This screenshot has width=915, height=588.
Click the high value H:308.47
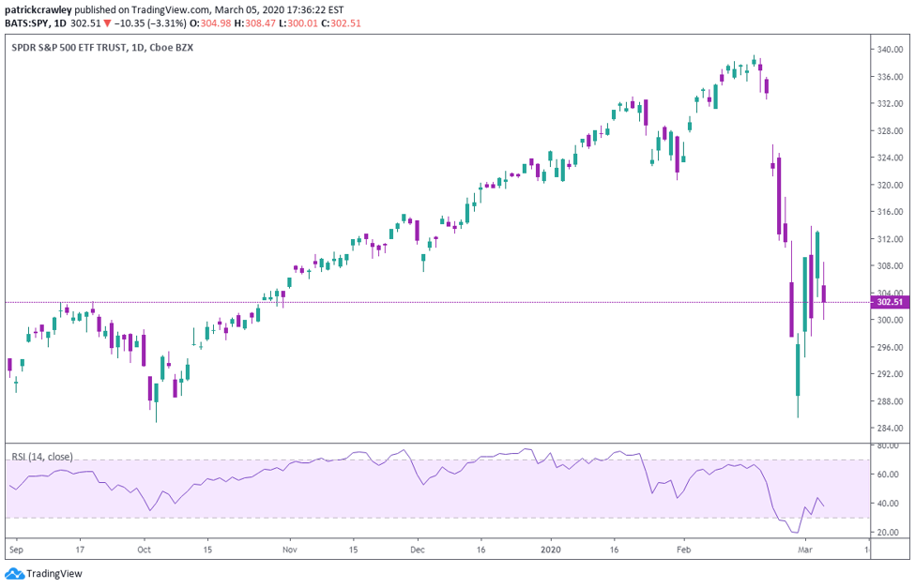click(x=255, y=23)
